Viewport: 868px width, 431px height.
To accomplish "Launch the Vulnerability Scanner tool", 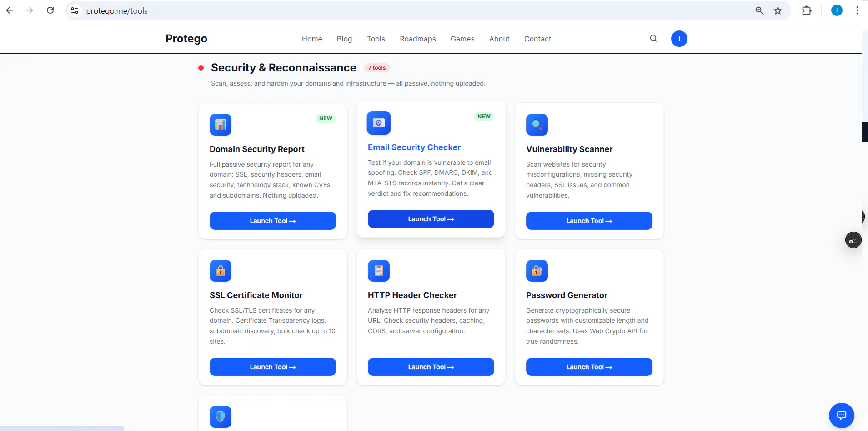I will point(589,221).
